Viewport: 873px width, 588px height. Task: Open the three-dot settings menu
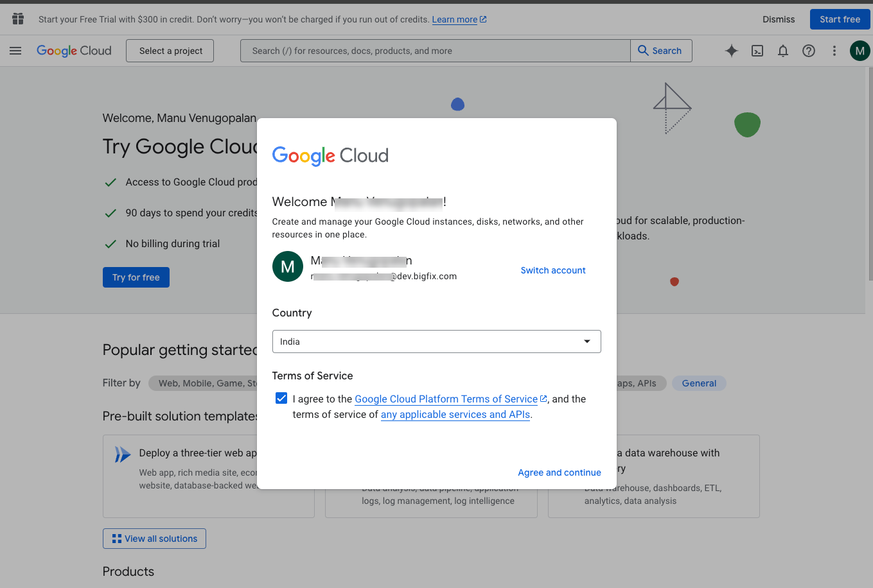[834, 51]
